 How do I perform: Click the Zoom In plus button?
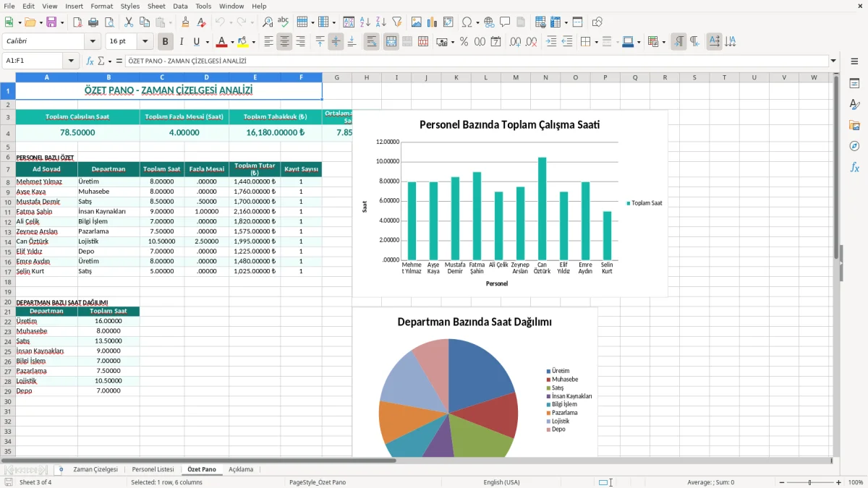coord(839,482)
